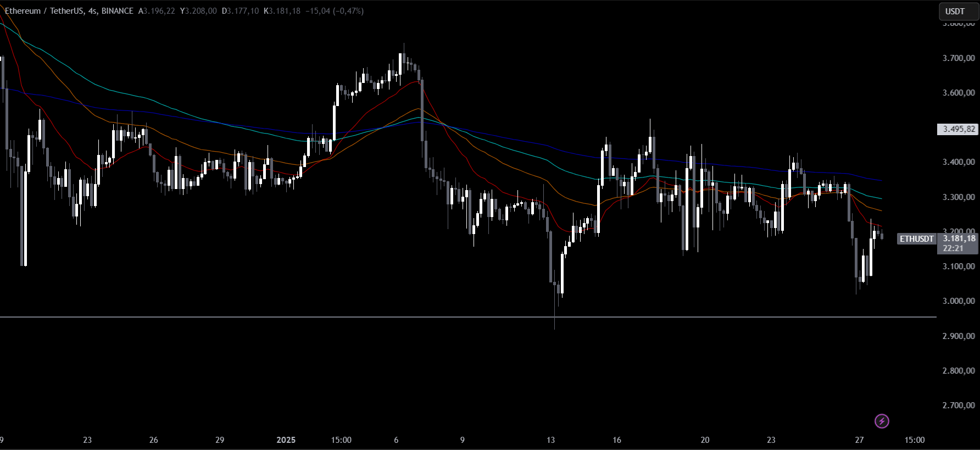Click the 2.800,00 price axis label
This screenshot has height=450, width=980.
(x=959, y=370)
